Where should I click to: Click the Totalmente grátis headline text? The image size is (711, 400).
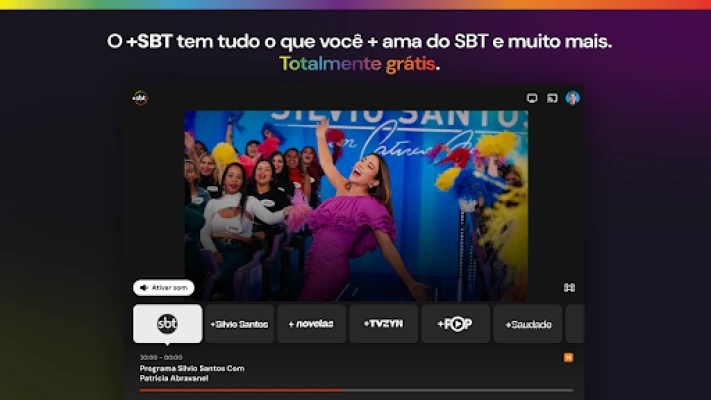[360, 64]
